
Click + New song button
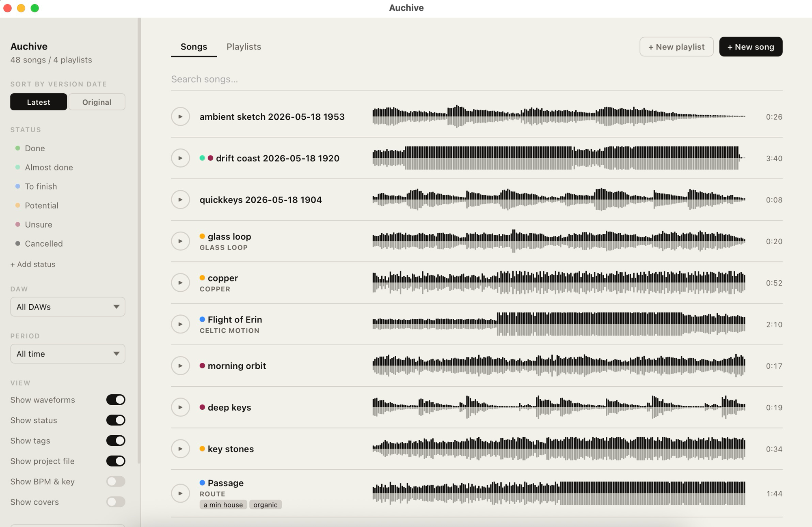click(751, 47)
